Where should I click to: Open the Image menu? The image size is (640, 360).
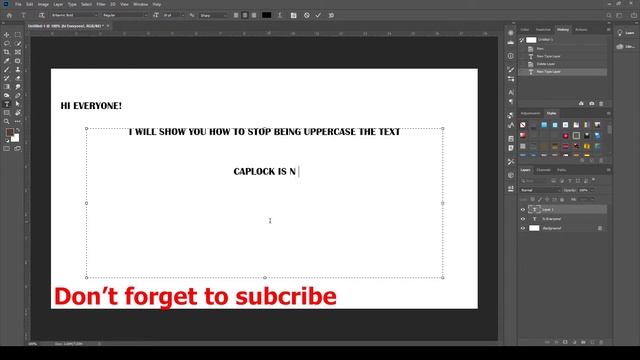click(x=43, y=4)
